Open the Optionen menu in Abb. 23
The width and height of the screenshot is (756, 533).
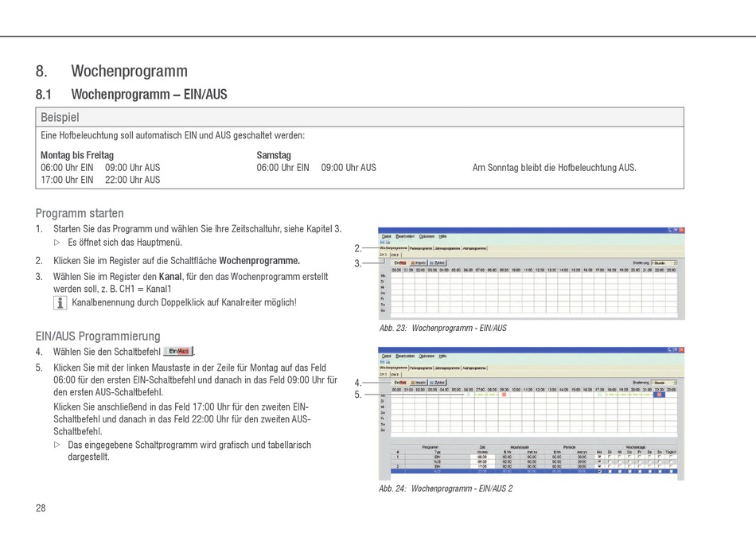tap(427, 236)
